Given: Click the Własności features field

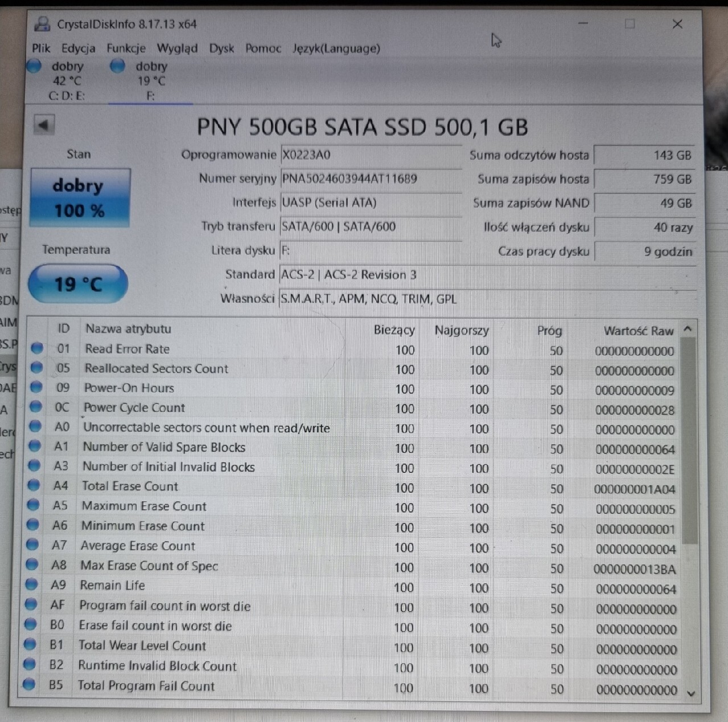Looking at the screenshot, I should point(487,299).
